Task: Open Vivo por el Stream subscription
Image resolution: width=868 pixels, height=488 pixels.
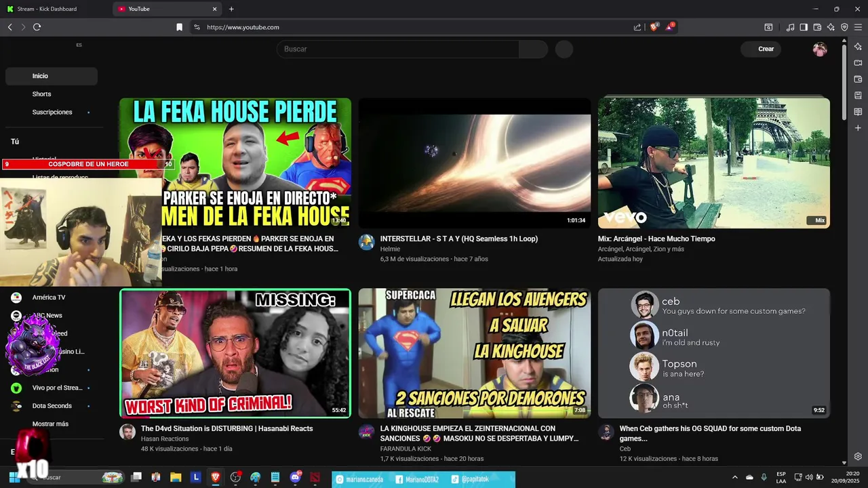Action: coord(52,388)
